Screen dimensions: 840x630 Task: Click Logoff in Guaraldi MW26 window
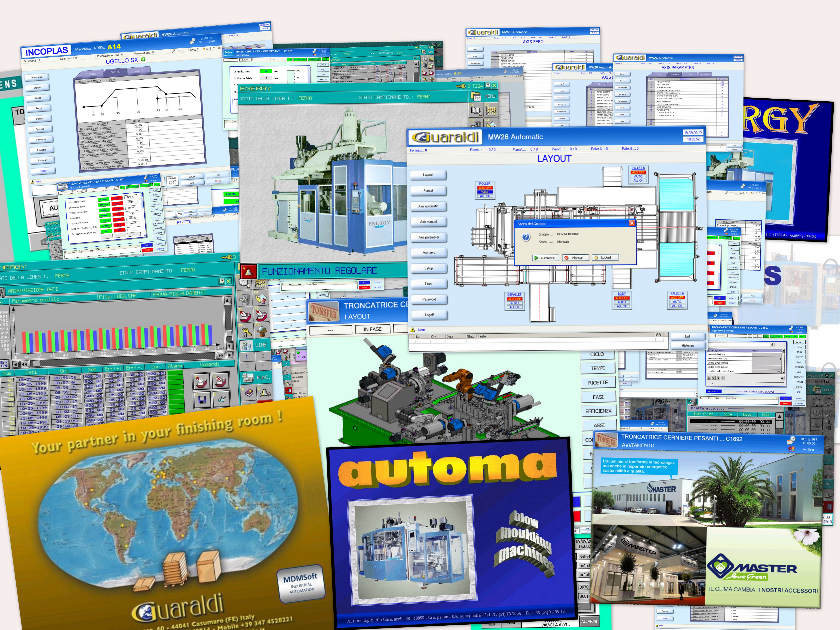tap(430, 315)
